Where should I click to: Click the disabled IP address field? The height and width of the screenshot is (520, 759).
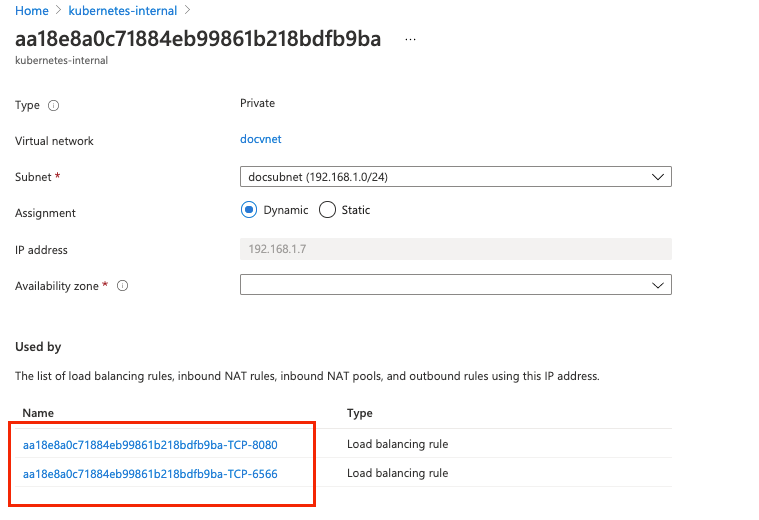tap(455, 249)
